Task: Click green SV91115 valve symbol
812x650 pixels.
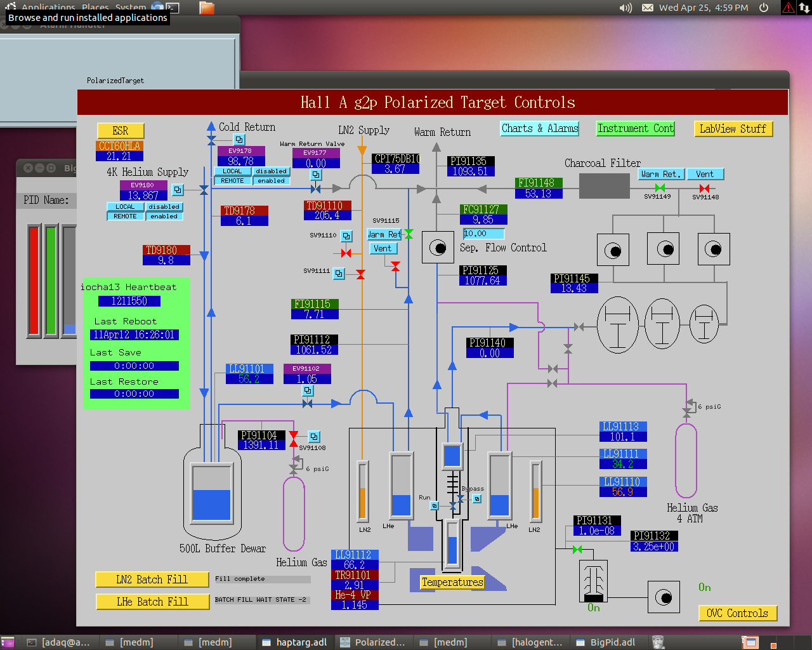Action: [x=409, y=234]
